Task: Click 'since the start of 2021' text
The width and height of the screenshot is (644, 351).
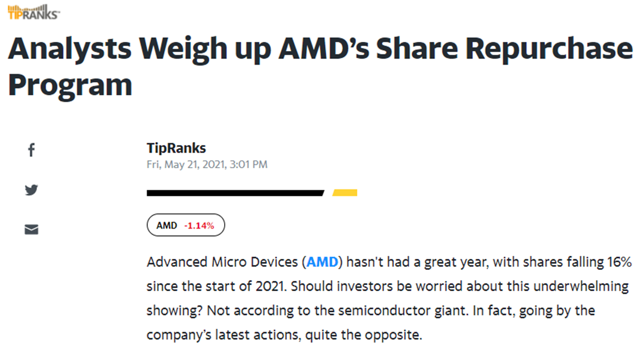Action: tap(216, 286)
